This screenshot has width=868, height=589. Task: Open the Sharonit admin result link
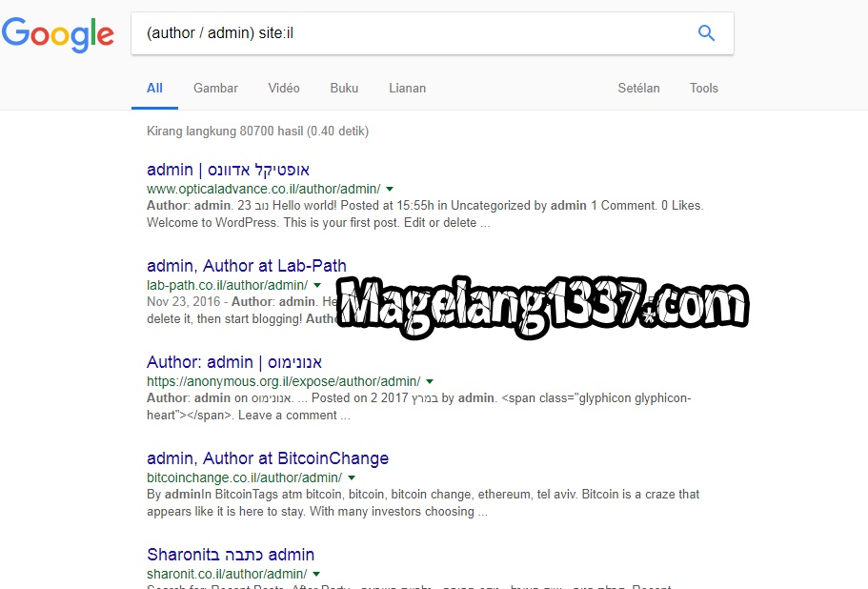[231, 555]
